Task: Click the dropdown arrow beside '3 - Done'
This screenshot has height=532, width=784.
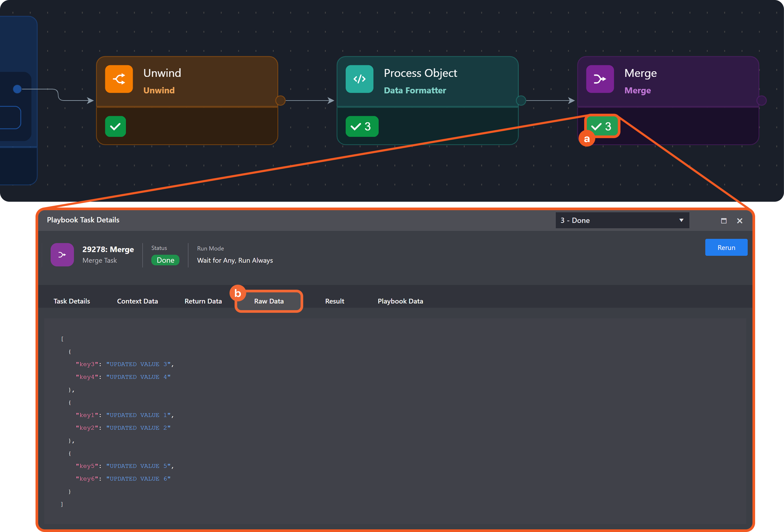Action: pos(681,220)
